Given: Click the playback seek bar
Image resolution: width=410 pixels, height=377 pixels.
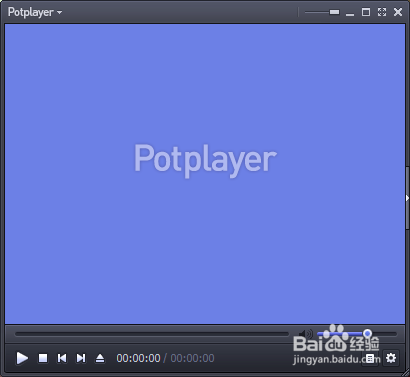Looking at the screenshot, I should pos(152,334).
